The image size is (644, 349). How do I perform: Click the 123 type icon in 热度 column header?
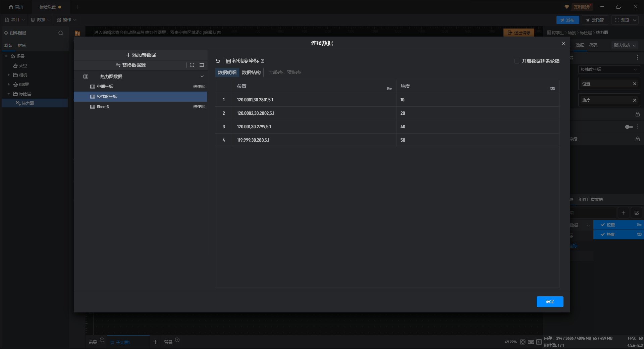pos(552,89)
